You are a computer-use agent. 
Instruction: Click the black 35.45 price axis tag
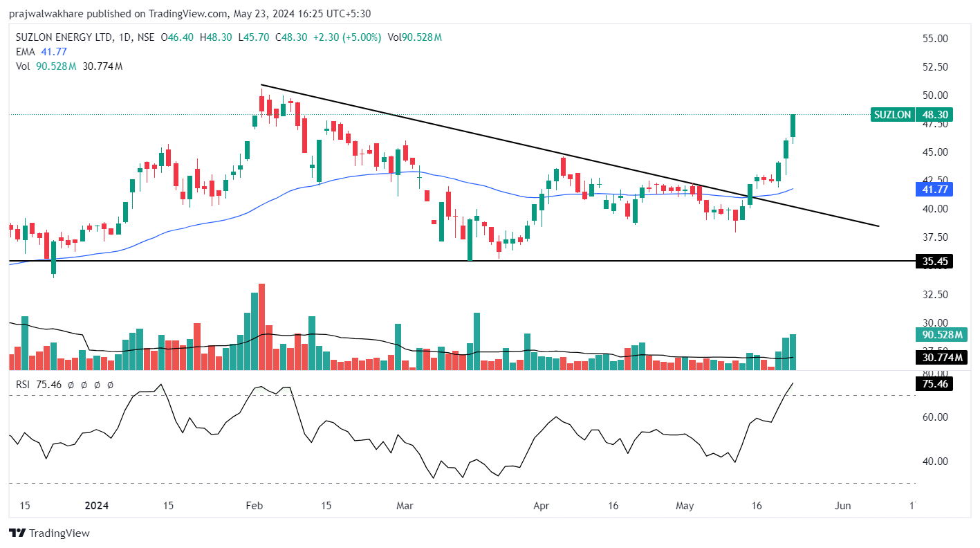click(934, 261)
